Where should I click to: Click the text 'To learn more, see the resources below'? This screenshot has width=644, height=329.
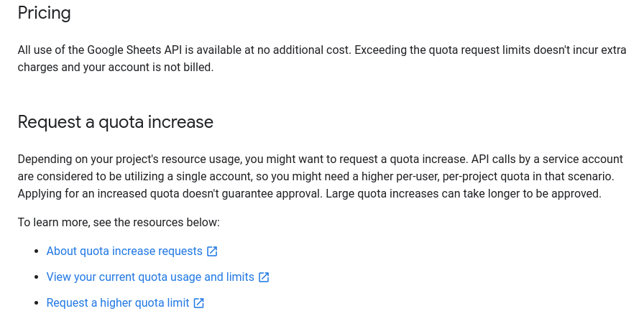point(119,223)
